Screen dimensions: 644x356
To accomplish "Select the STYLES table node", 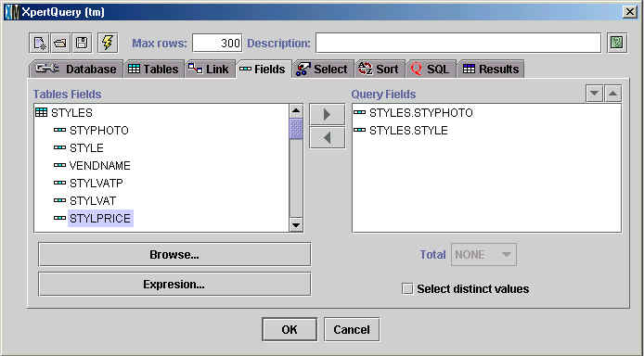I will pyautogui.click(x=71, y=112).
